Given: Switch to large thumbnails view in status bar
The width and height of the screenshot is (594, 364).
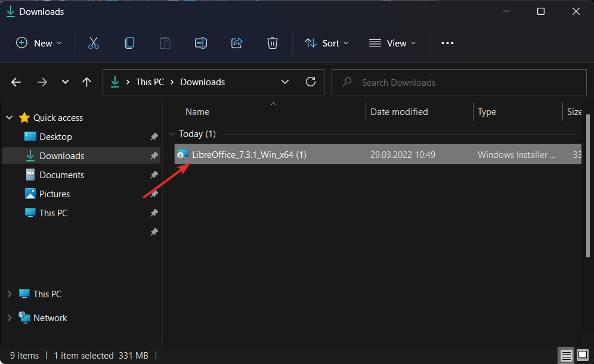Looking at the screenshot, I should pyautogui.click(x=581, y=355).
